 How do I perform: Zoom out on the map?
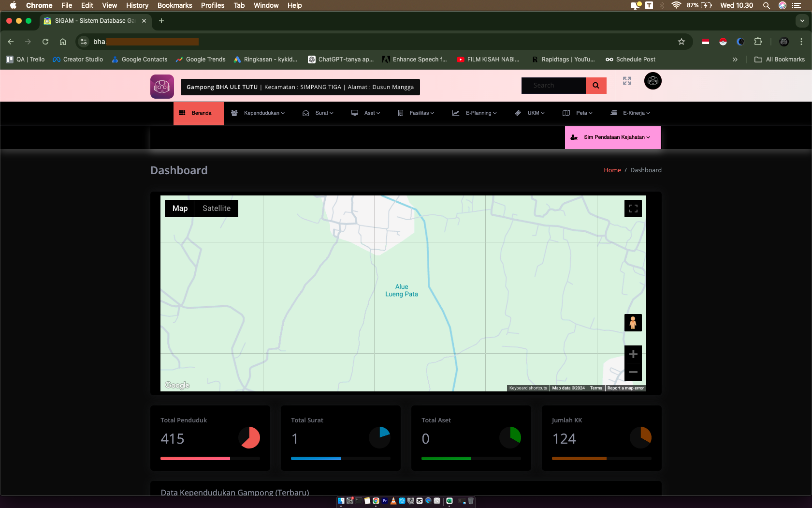click(633, 372)
